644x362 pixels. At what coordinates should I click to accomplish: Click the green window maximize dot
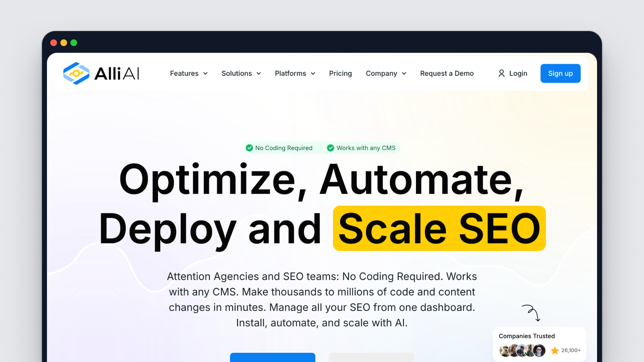pyautogui.click(x=74, y=43)
